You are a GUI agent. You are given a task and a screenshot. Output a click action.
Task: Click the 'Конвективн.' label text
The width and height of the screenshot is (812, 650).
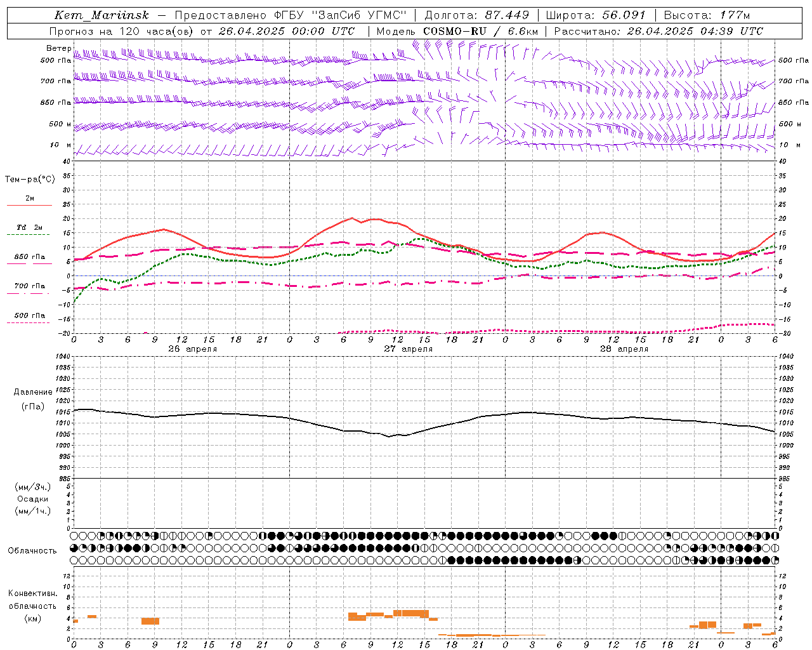[x=33, y=594]
